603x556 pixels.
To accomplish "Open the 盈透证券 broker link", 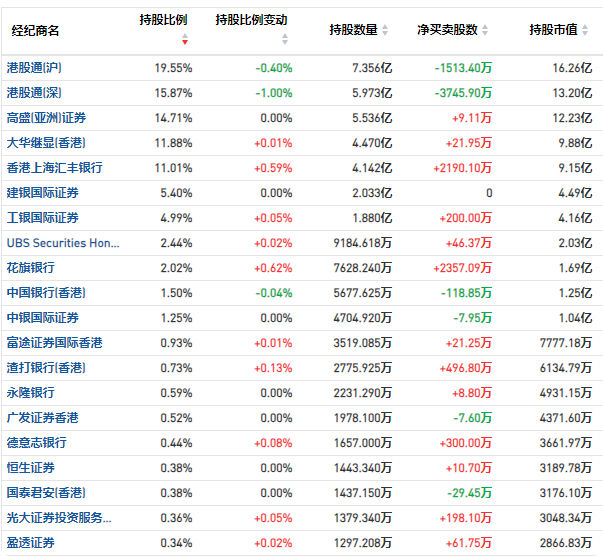I will 31,543.
